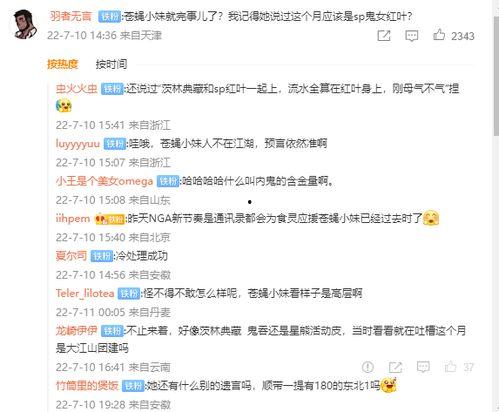Report the 龙崎伊伊 reply via warning icon
The width and height of the screenshot is (499, 412).
367,367
